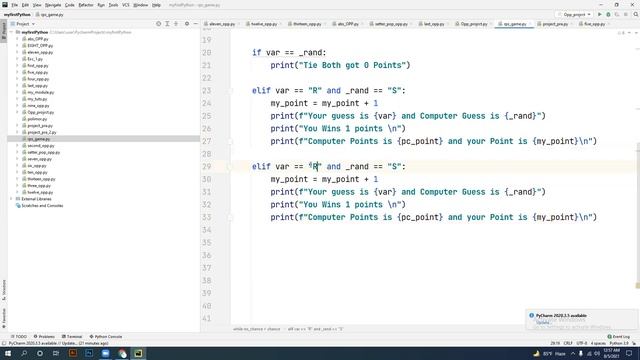Viewport: 640px width, 360px height.
Task: Open the VCS menu
Action: point(126,5)
